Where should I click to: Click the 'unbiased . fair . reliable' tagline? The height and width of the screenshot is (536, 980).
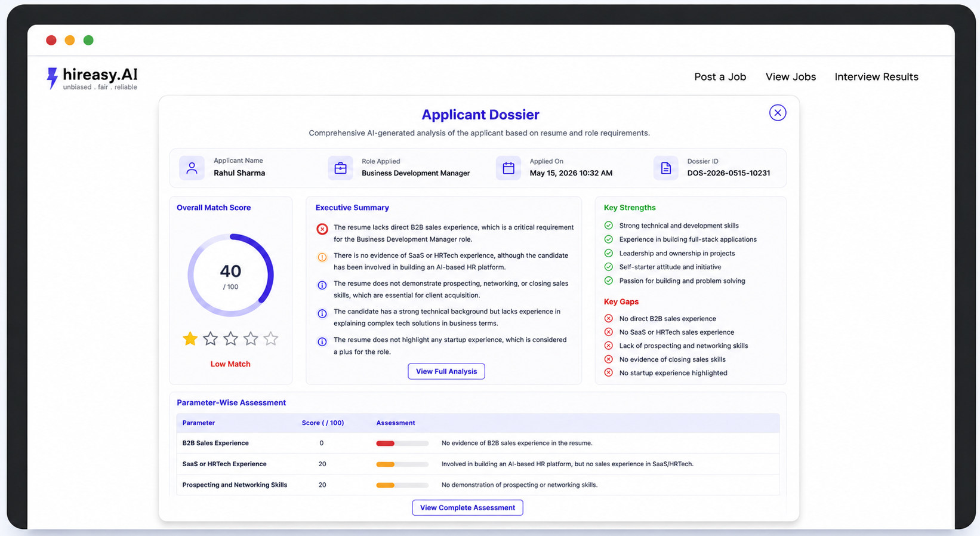tap(100, 87)
